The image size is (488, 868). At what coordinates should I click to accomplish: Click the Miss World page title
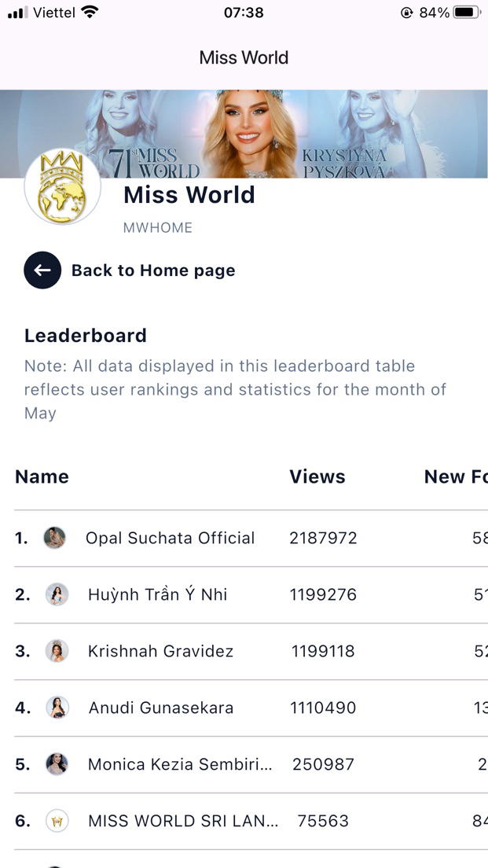244,57
